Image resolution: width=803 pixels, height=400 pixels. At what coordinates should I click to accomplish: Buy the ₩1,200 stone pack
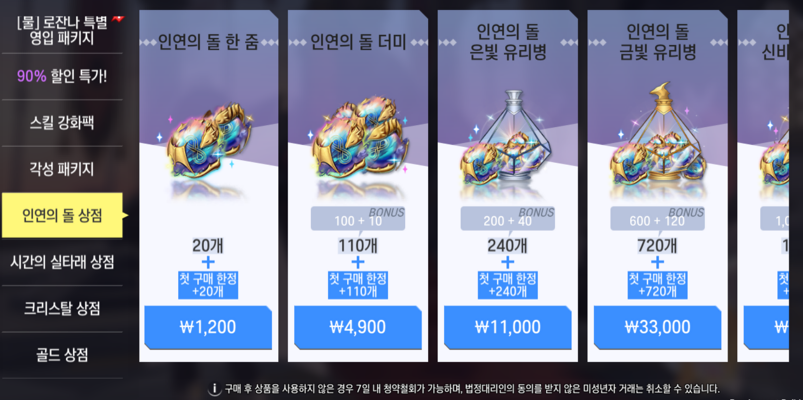(208, 327)
